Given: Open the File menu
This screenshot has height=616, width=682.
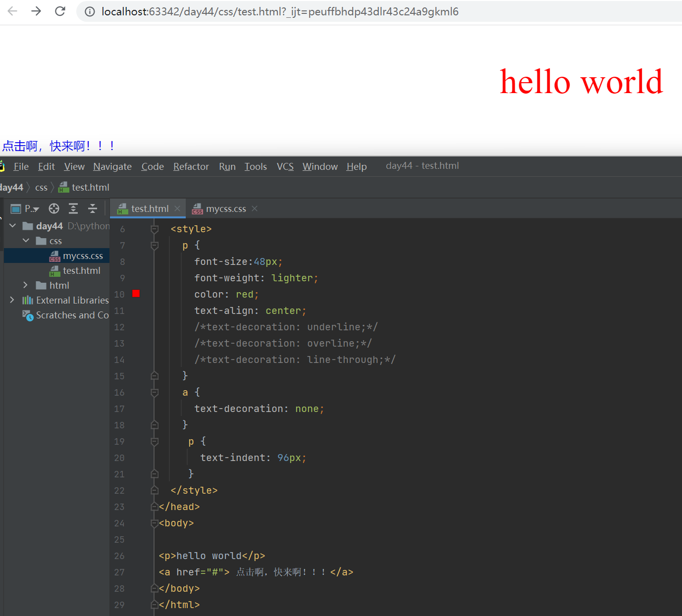Looking at the screenshot, I should [x=21, y=166].
